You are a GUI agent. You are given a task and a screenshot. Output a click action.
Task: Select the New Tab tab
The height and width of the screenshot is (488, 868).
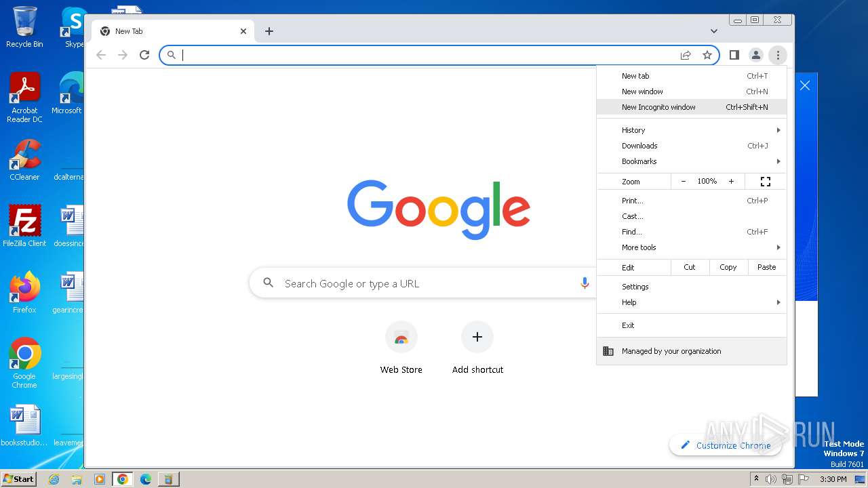pyautogui.click(x=173, y=31)
